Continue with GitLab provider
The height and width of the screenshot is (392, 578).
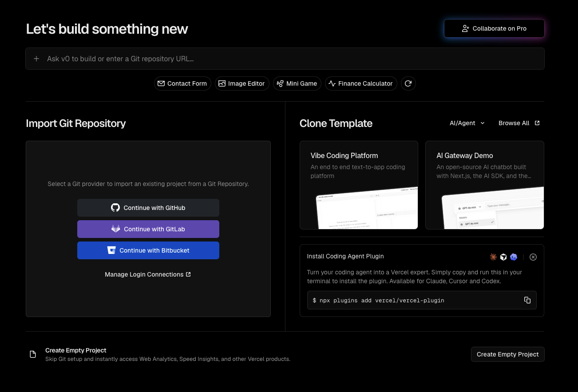coord(148,229)
